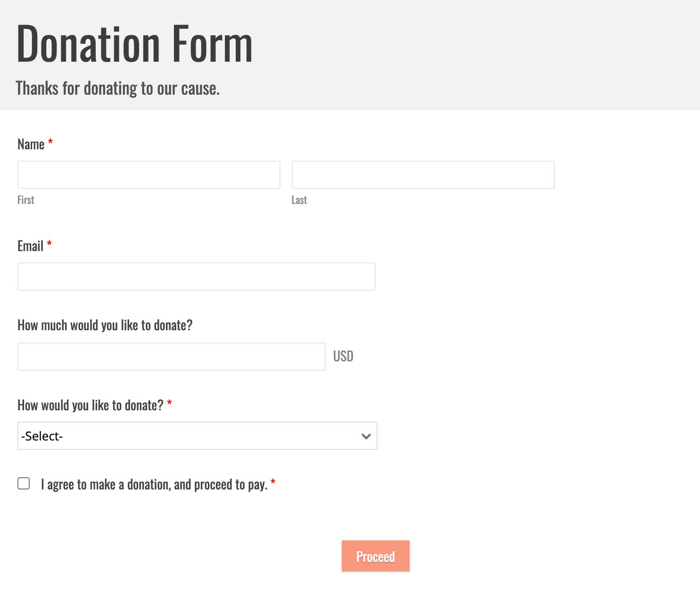This screenshot has width=700, height=595.
Task: Click "Thanks for donating to our cause" subtitle
Action: tap(118, 88)
